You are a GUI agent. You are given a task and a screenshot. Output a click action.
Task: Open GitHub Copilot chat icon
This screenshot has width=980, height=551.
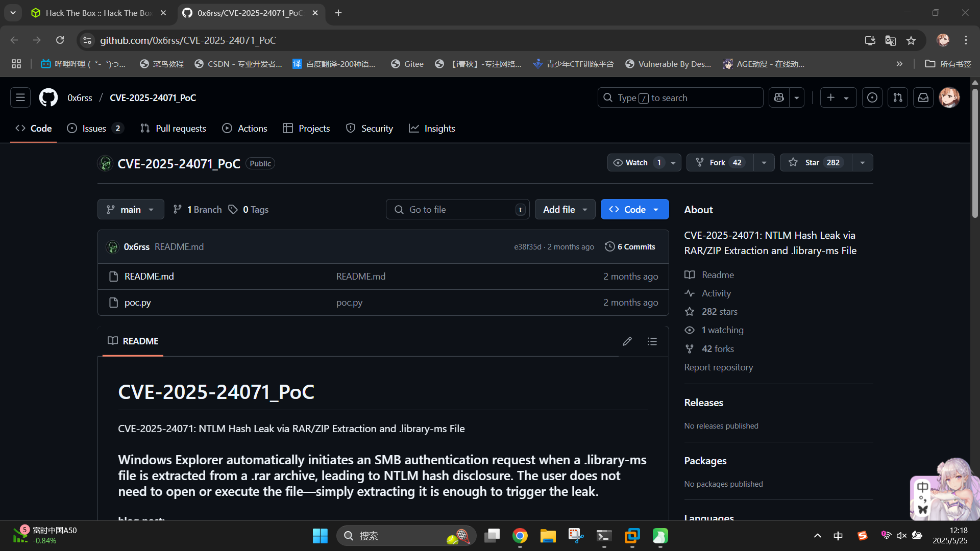pyautogui.click(x=779, y=97)
